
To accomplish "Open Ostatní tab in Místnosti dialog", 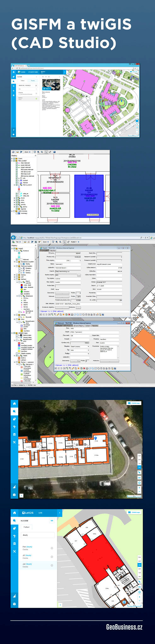I will point(88,326).
